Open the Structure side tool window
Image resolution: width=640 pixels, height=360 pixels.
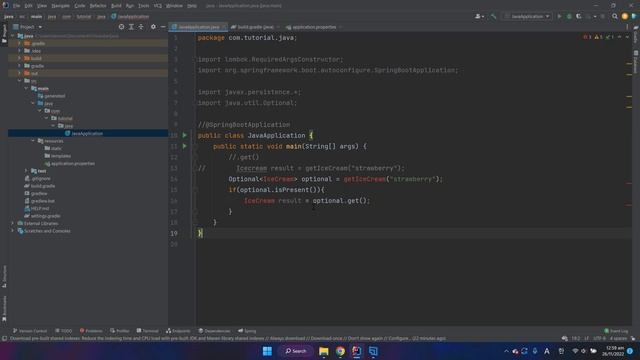pyautogui.click(x=4, y=277)
